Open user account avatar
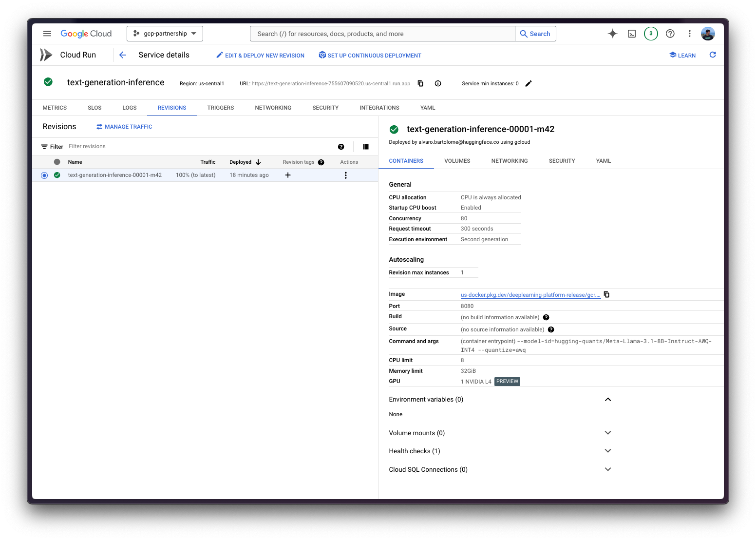Image resolution: width=756 pixels, height=540 pixels. (x=708, y=34)
